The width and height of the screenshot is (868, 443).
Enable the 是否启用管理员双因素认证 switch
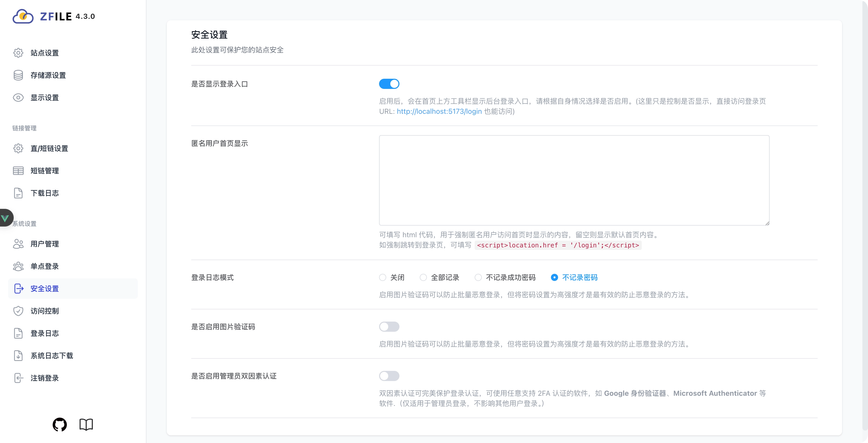tap(389, 376)
